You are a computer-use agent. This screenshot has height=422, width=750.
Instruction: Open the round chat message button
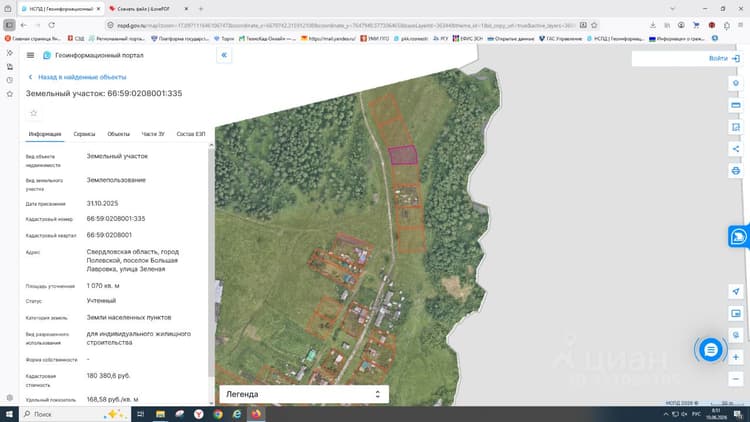710,350
